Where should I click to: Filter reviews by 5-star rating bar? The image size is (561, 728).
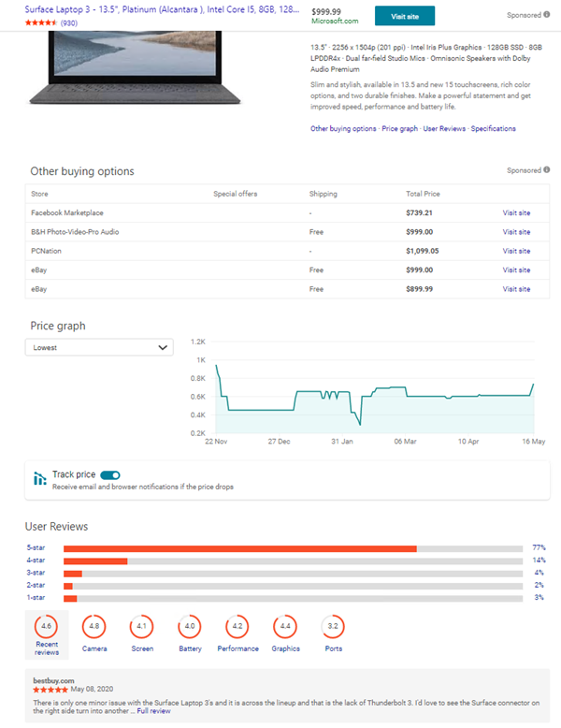point(292,548)
